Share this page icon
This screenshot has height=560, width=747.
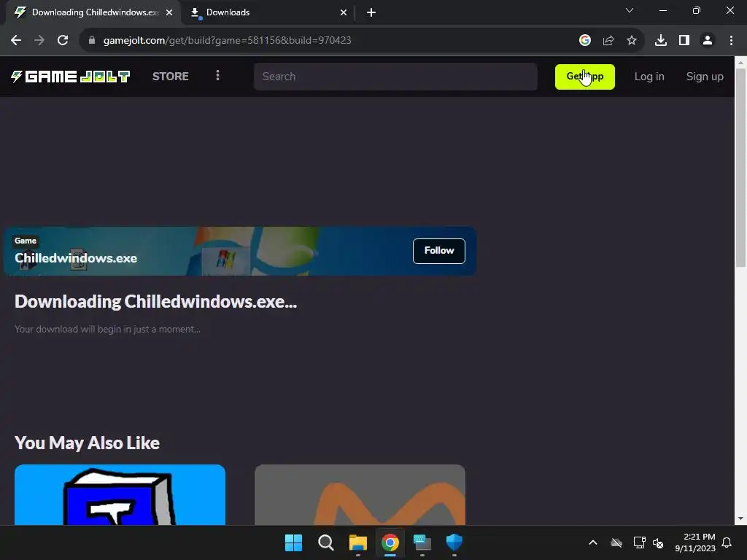tap(608, 41)
